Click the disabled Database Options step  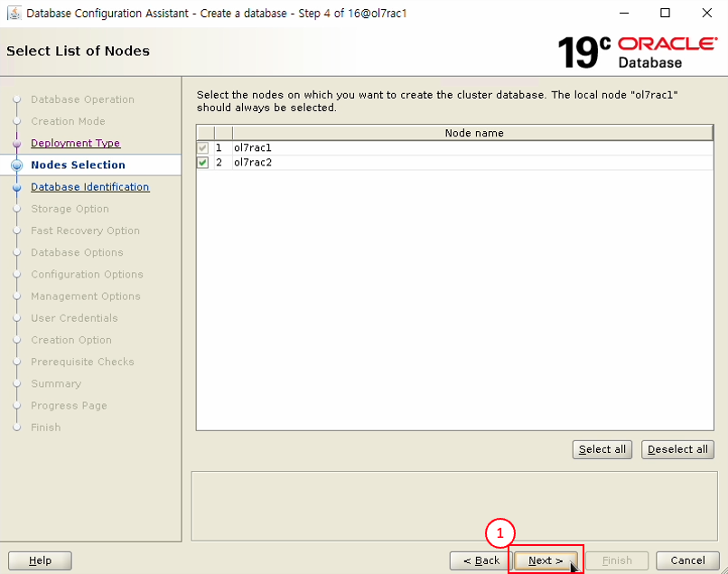click(x=77, y=252)
